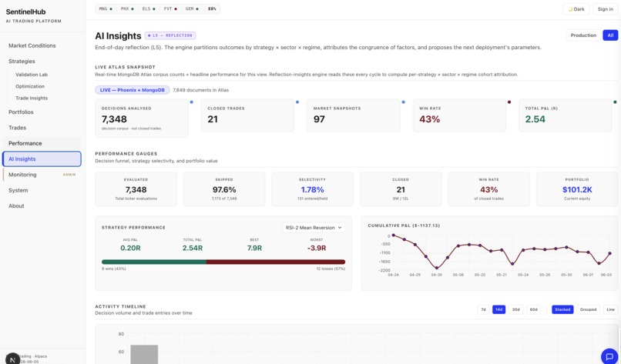Select the Production filter
The image size is (621, 364).
pos(583,35)
